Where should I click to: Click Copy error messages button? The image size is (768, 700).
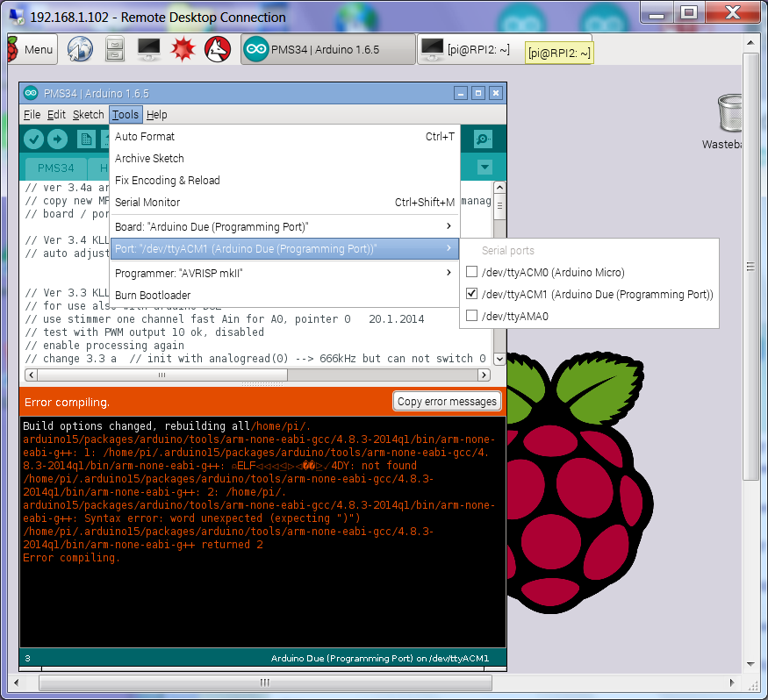tap(447, 402)
